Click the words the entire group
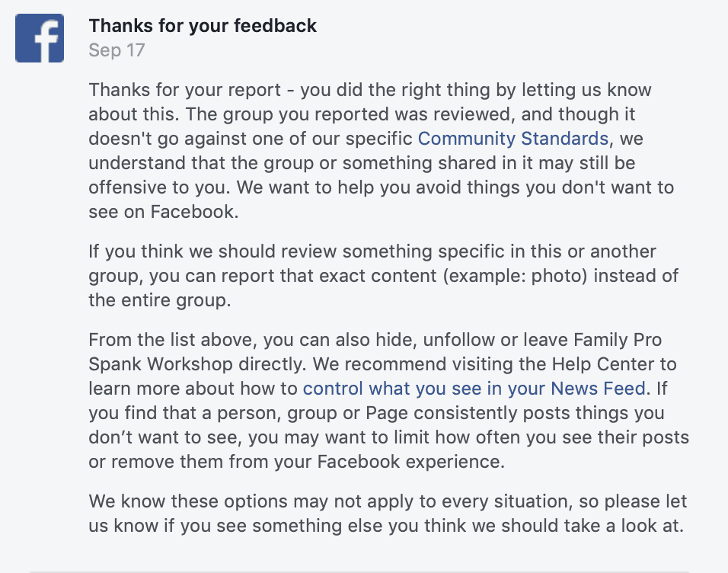This screenshot has height=573, width=728. (x=159, y=300)
